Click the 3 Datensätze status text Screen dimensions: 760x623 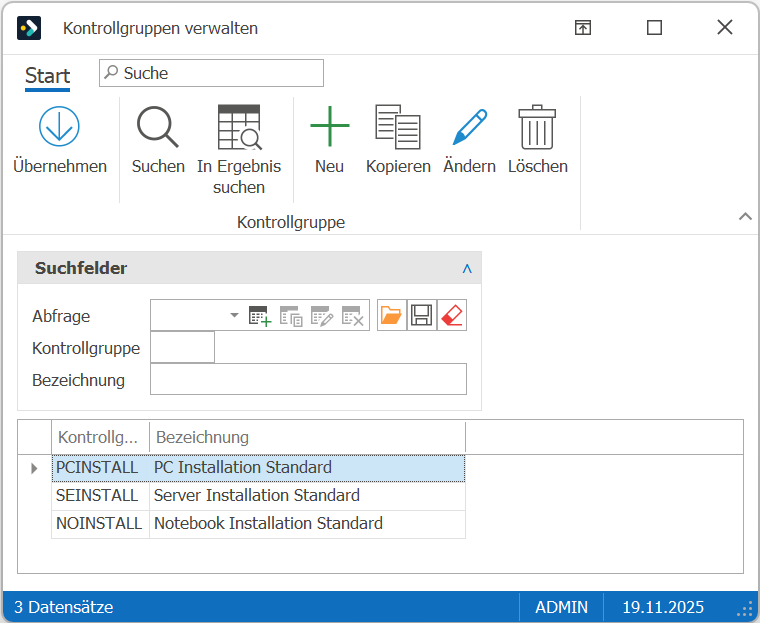(x=63, y=607)
